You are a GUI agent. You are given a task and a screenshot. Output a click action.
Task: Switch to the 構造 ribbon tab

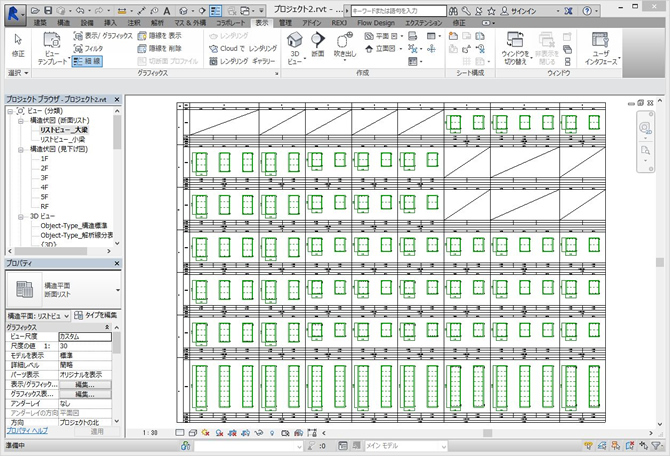tap(63, 23)
